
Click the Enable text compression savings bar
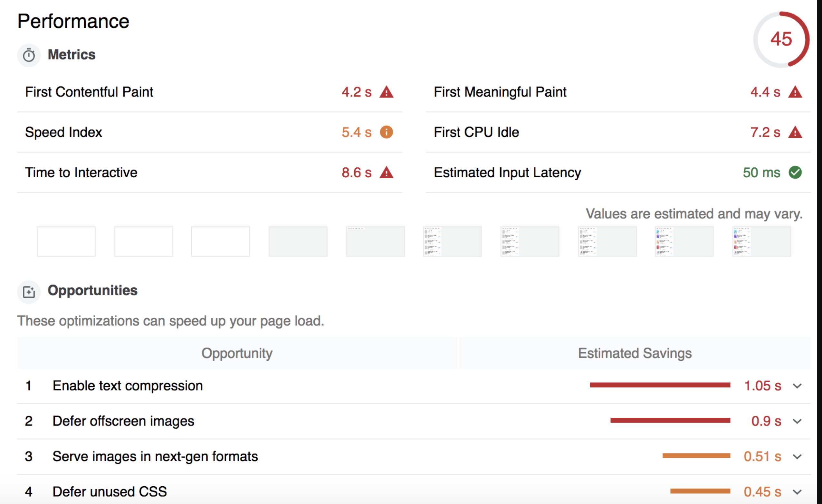tap(660, 385)
